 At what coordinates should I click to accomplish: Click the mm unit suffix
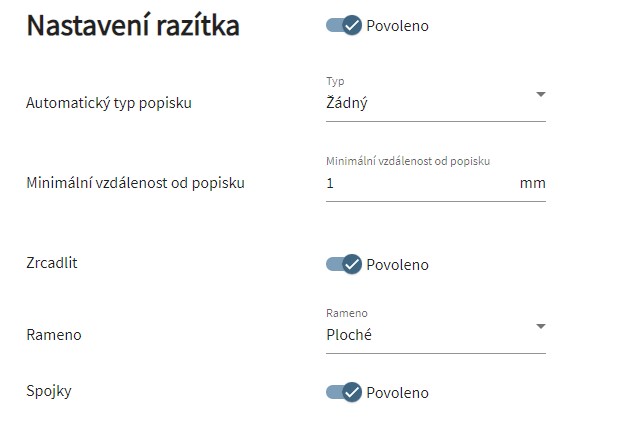[x=532, y=183]
